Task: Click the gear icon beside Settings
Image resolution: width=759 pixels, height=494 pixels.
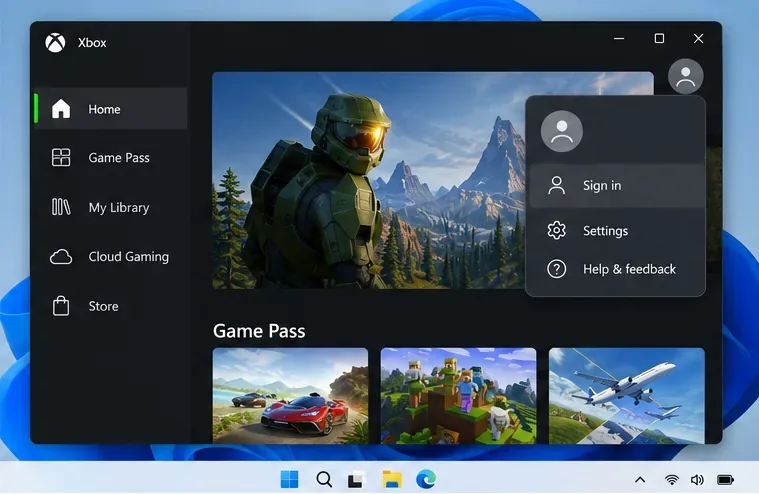Action: (x=557, y=230)
